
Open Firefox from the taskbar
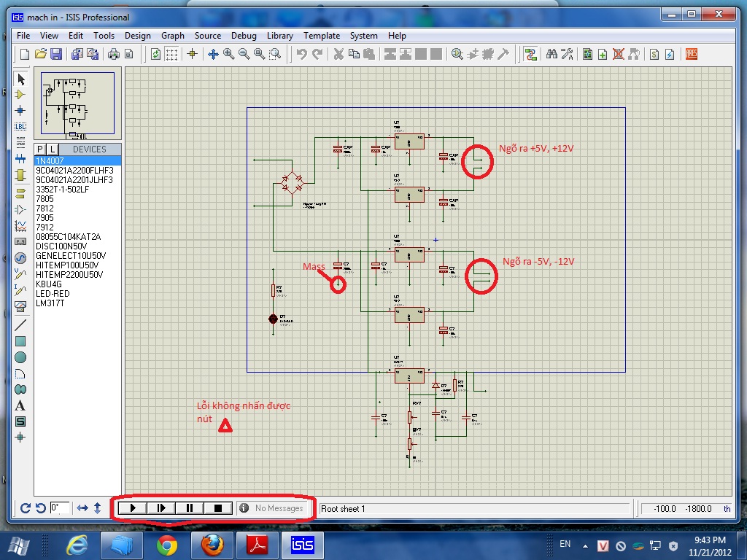211,544
